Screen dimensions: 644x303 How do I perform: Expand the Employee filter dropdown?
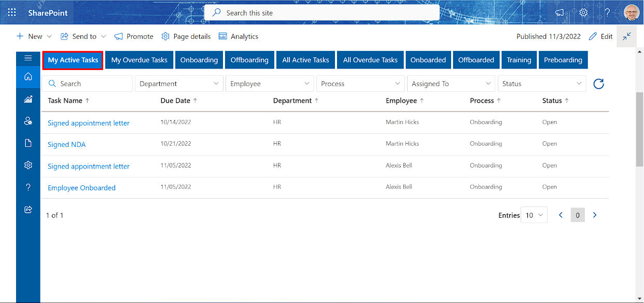pos(269,84)
